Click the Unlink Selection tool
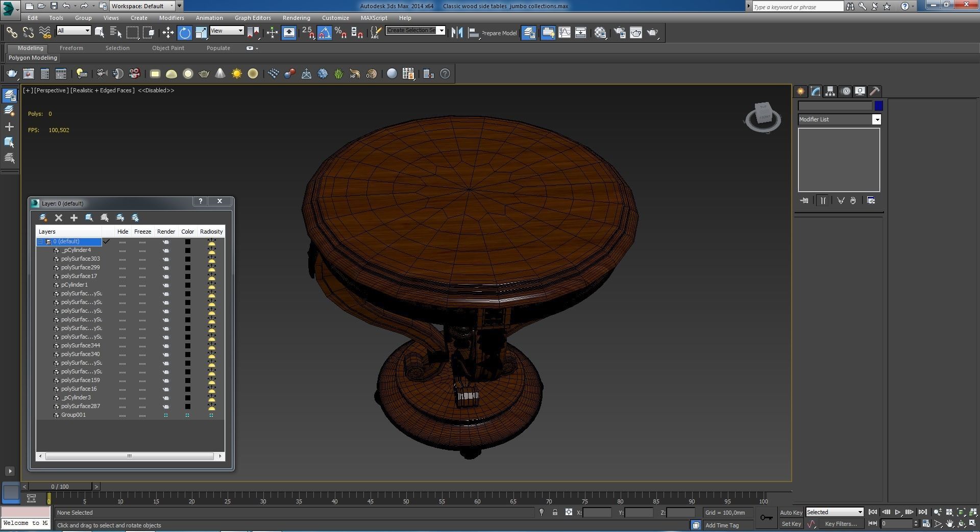The width and height of the screenshot is (980, 532). pos(28,33)
